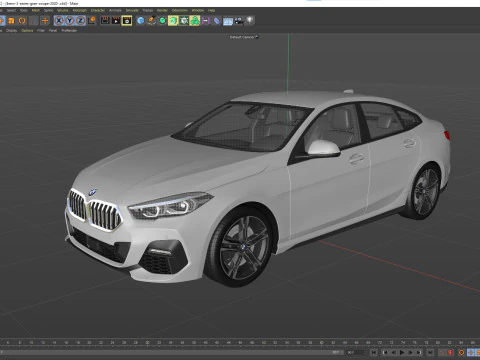Step to previous frame
480x360 pixels.
pyautogui.click(x=393, y=352)
